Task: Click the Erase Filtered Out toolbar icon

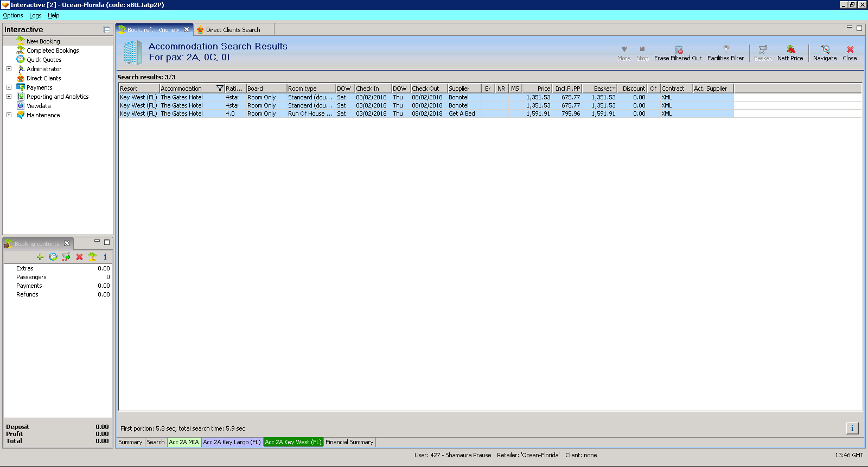Action: point(679,49)
